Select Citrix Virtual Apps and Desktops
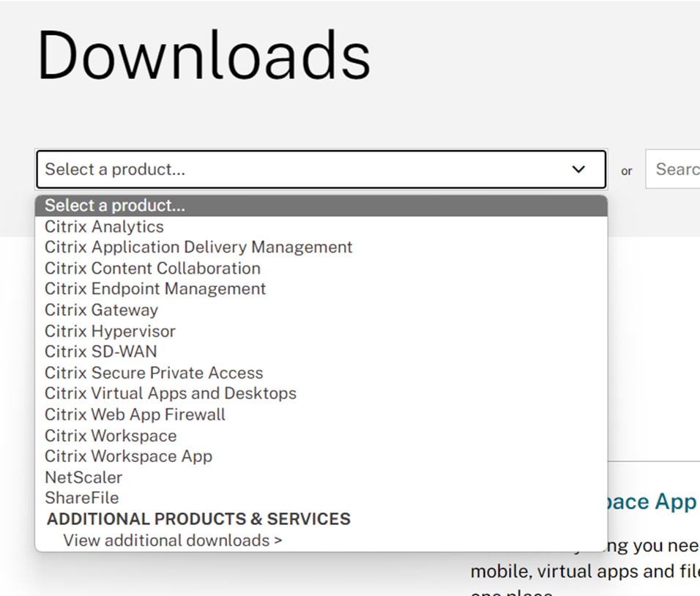 [x=321, y=393]
